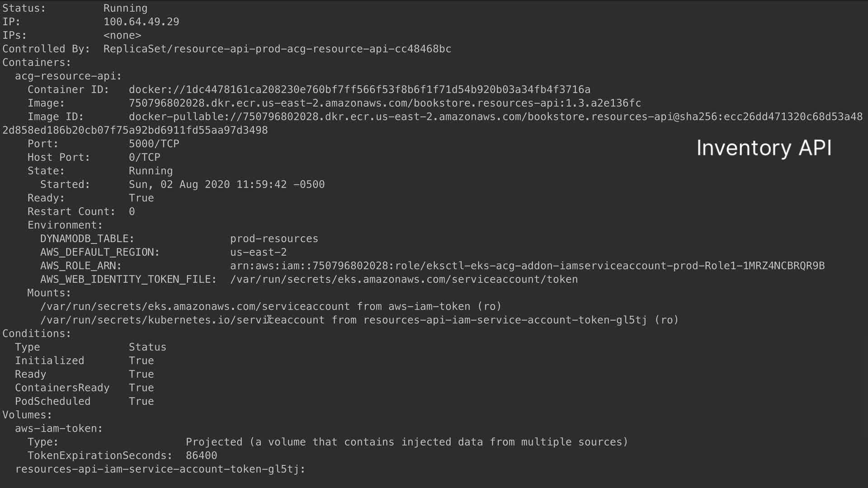
Task: Click the Host Port value 0/TCP
Action: (144, 157)
